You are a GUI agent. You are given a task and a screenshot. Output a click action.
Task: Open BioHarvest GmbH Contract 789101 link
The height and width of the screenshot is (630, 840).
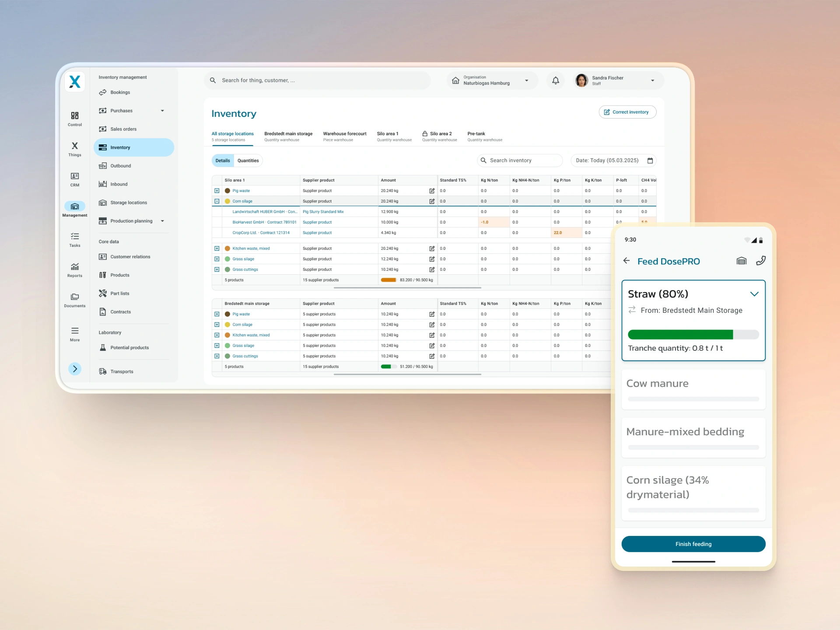coord(264,222)
